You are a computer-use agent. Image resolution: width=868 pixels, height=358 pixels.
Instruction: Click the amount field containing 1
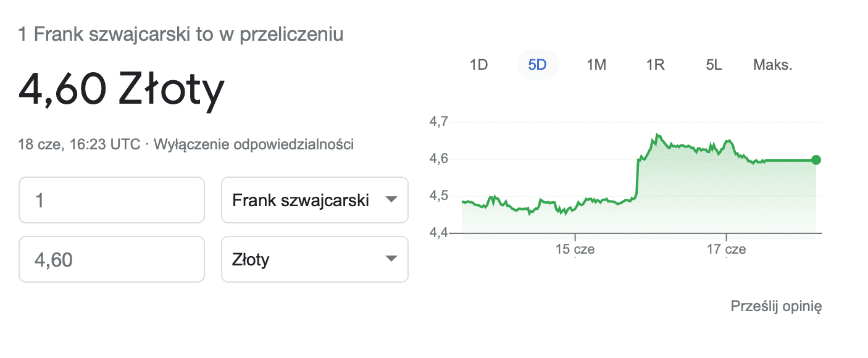point(112,200)
